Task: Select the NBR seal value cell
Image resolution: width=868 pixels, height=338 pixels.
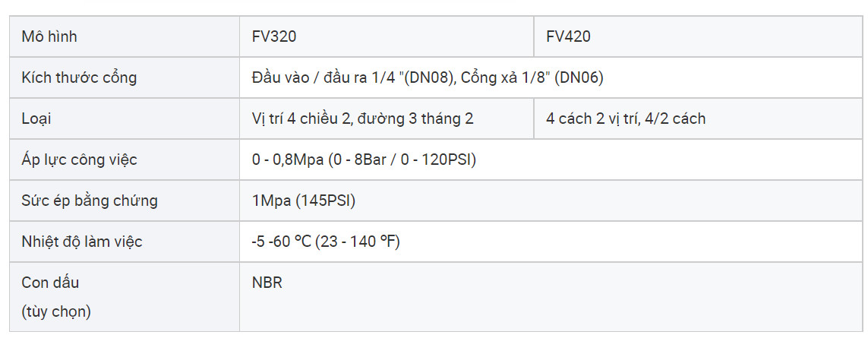Action: tap(267, 283)
